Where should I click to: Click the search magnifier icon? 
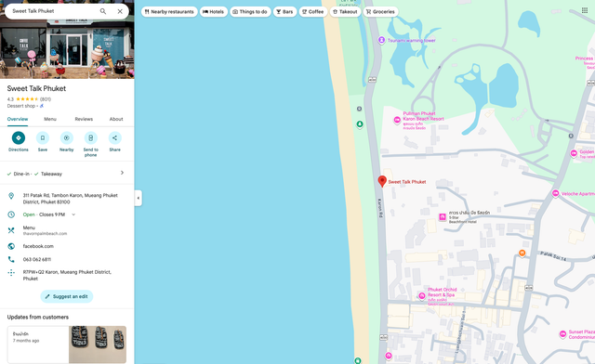[103, 11]
